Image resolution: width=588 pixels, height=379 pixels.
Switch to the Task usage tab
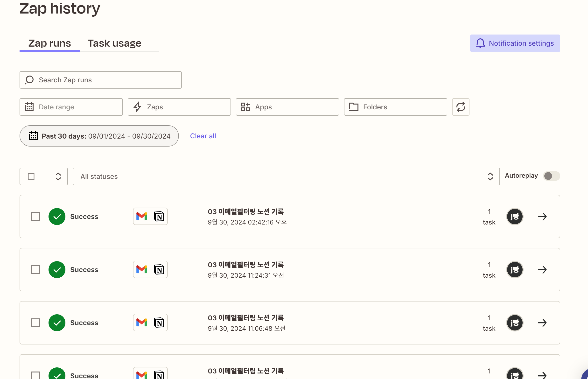click(x=114, y=43)
